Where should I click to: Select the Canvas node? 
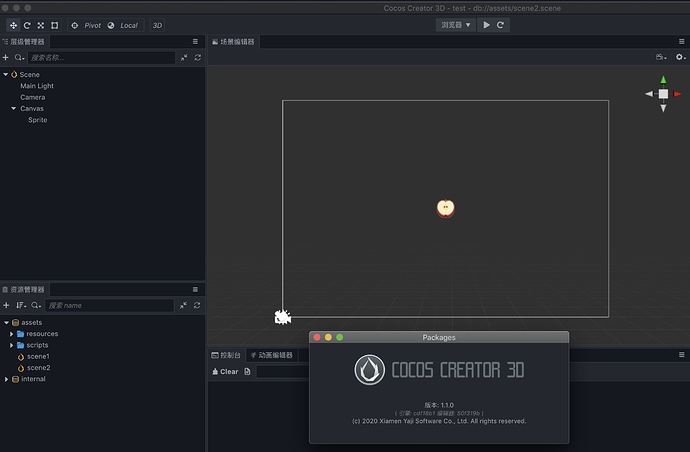point(32,109)
